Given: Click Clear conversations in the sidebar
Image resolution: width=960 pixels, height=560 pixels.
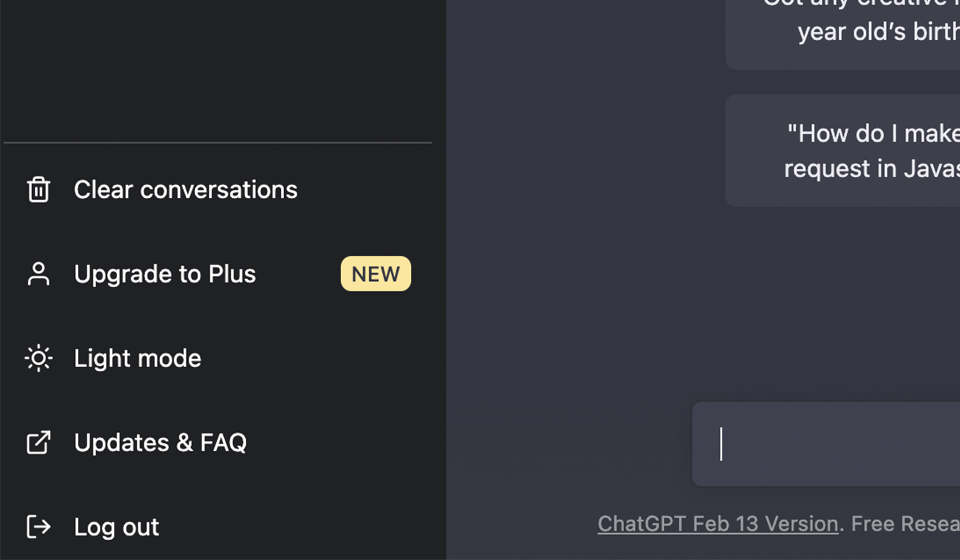Looking at the screenshot, I should coord(186,189).
